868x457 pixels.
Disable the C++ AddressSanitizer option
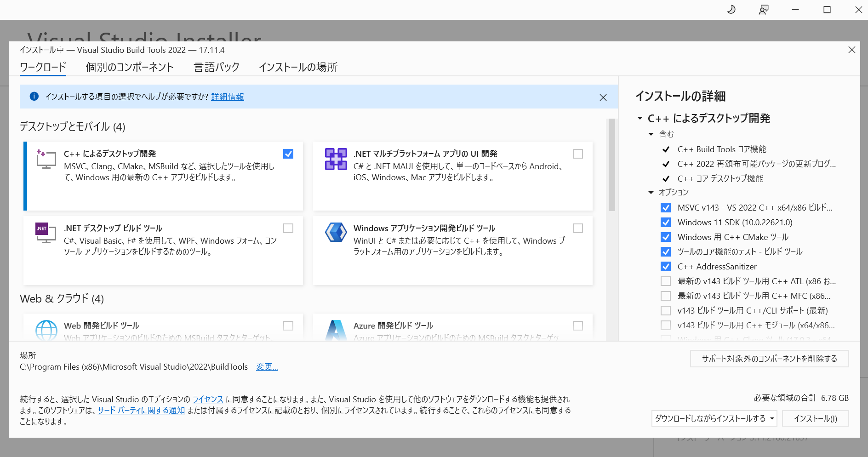coord(666,266)
